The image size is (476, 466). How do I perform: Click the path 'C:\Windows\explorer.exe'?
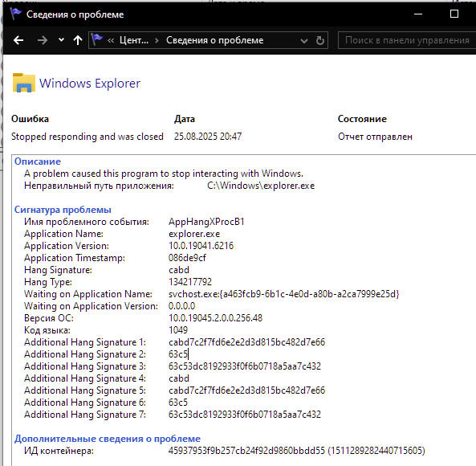[x=261, y=186]
